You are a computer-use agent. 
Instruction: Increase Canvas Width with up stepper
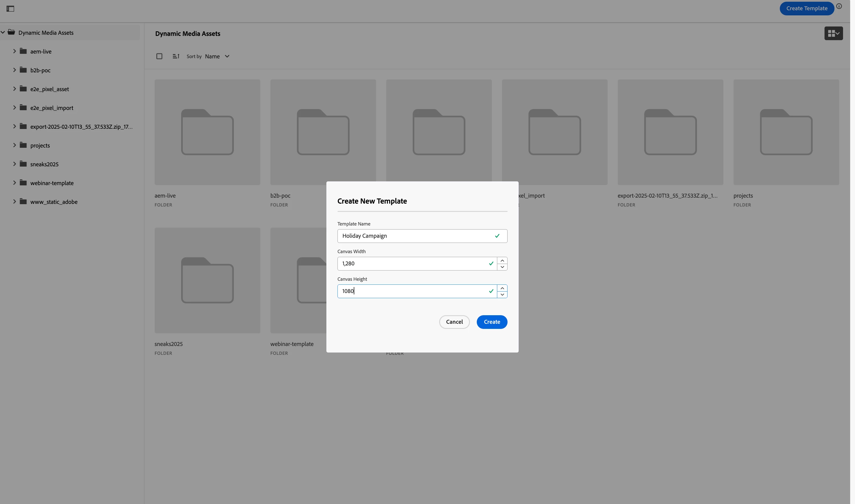point(505,261)
